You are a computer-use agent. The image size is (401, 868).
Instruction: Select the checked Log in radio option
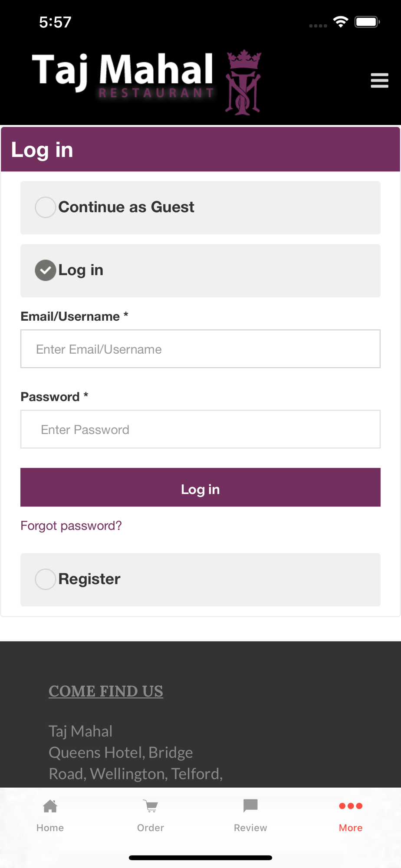click(x=45, y=270)
